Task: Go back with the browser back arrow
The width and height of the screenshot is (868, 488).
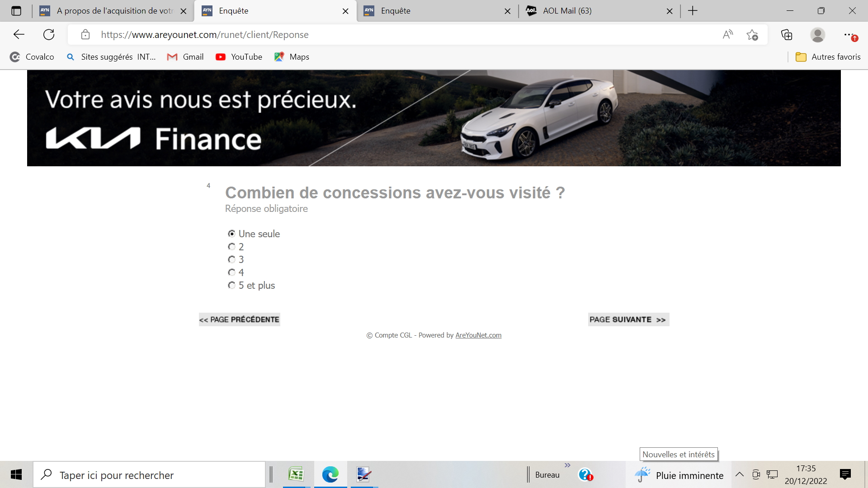Action: tap(19, 34)
